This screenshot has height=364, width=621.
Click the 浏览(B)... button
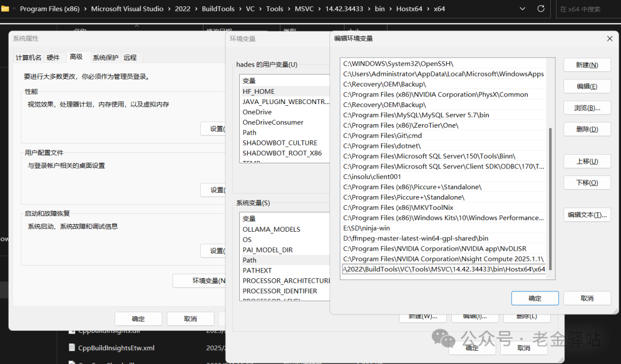pos(587,108)
